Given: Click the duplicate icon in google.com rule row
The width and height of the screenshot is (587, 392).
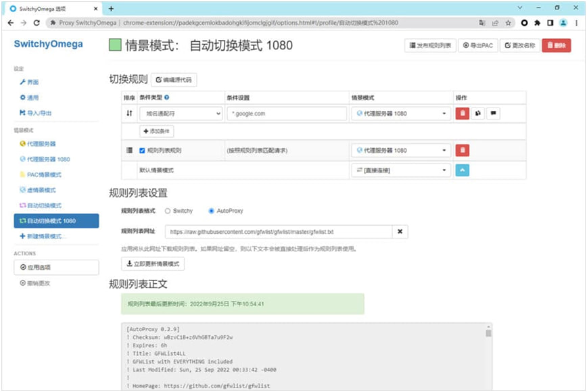Looking at the screenshot, I should [x=478, y=114].
